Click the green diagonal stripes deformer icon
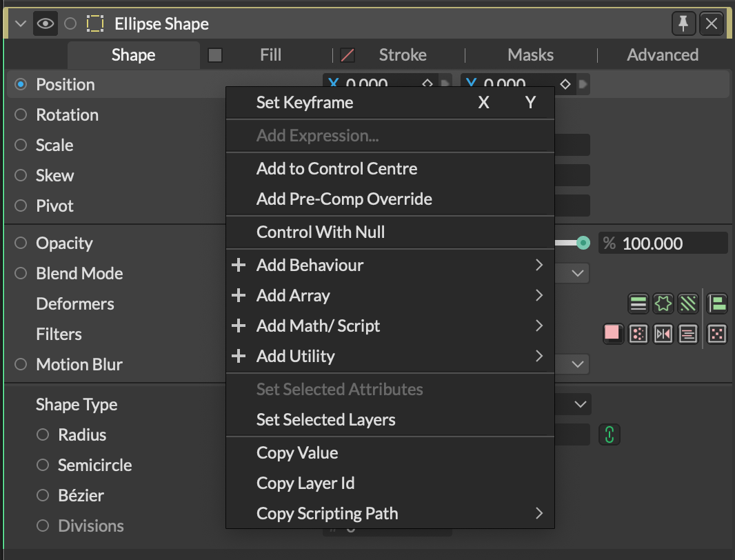This screenshot has height=560, width=735. (x=689, y=303)
